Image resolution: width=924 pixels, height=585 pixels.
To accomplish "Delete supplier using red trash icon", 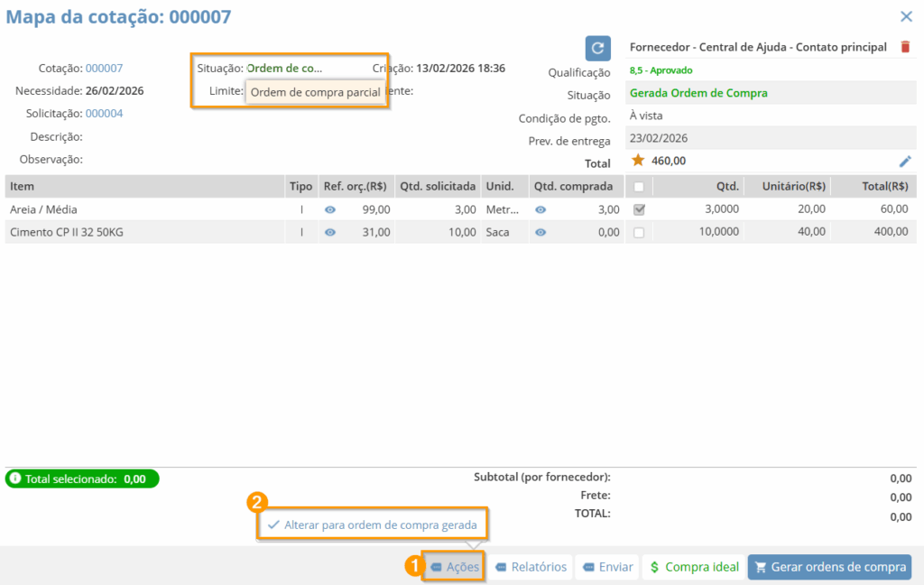I will (906, 47).
